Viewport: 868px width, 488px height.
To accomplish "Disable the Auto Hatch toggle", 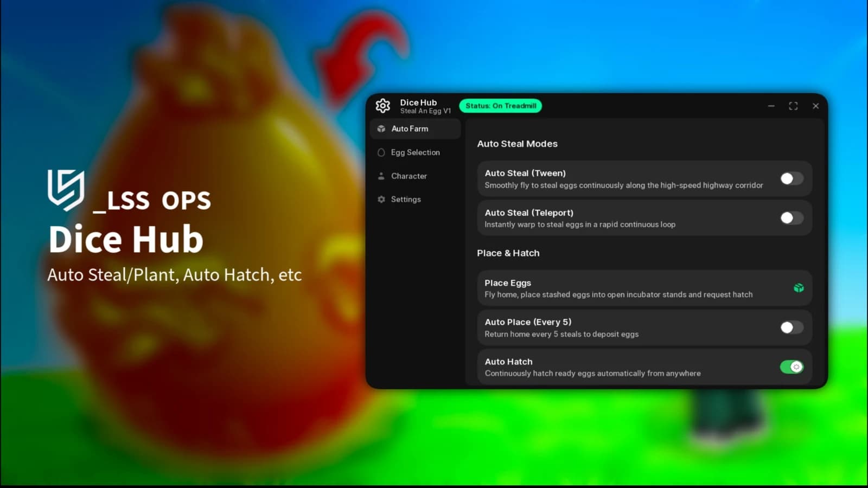I will click(792, 367).
